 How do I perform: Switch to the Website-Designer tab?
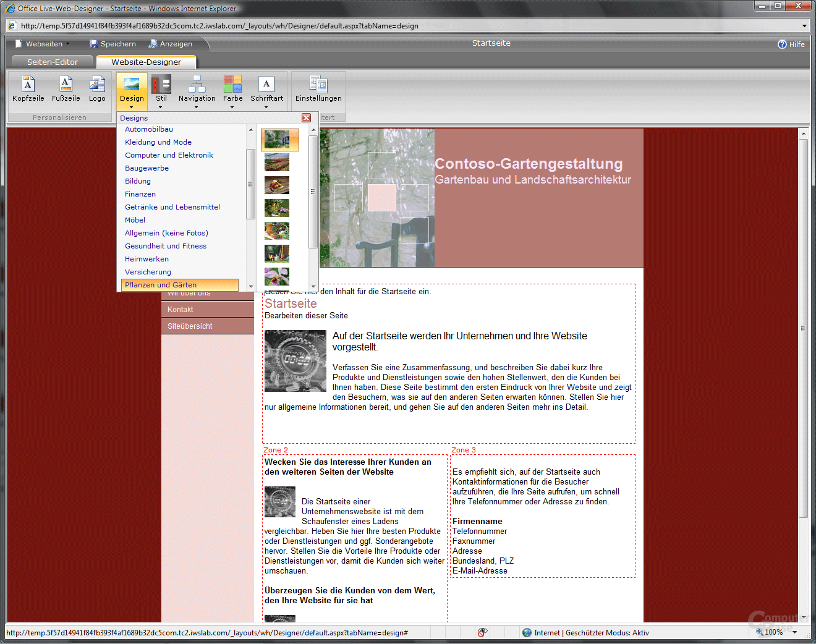147,62
